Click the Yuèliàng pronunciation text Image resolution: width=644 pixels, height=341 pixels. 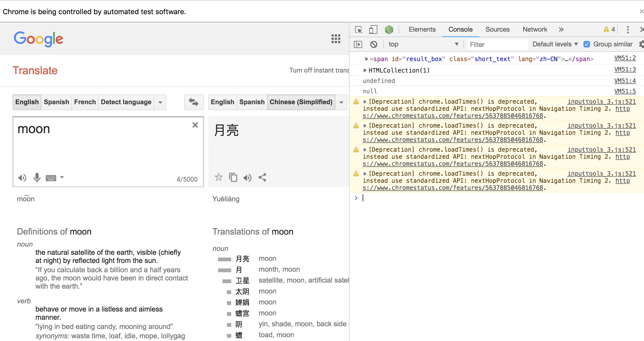226,199
